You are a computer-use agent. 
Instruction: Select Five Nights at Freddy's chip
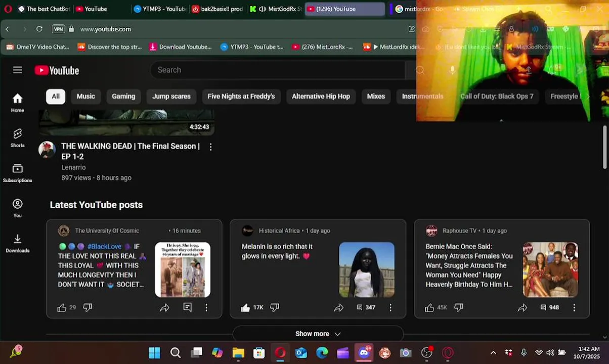tap(241, 96)
